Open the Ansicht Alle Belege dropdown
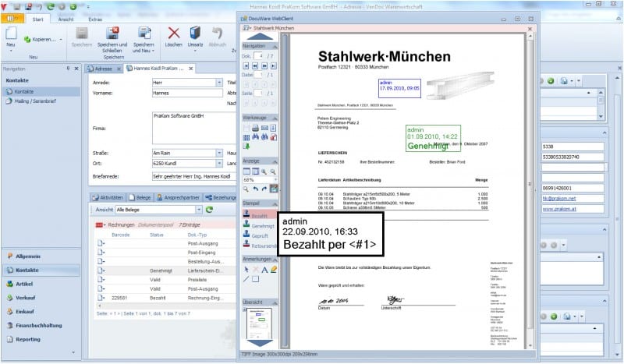 point(199,210)
